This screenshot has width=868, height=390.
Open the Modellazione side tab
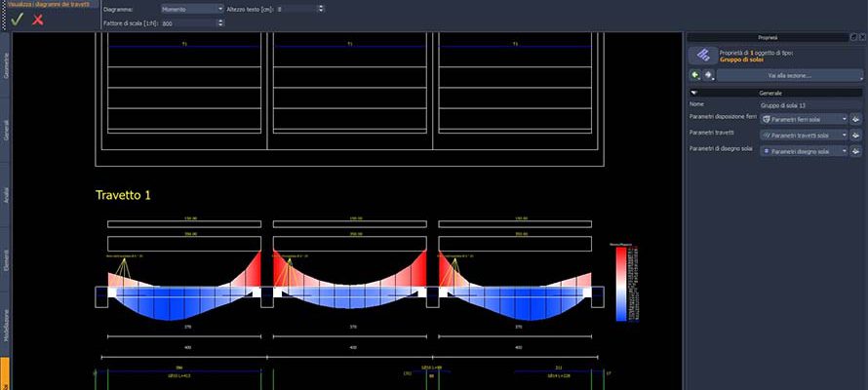[x=6, y=325]
